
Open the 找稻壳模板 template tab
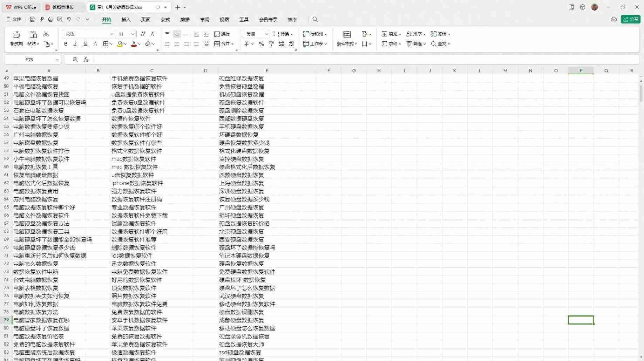[63, 7]
